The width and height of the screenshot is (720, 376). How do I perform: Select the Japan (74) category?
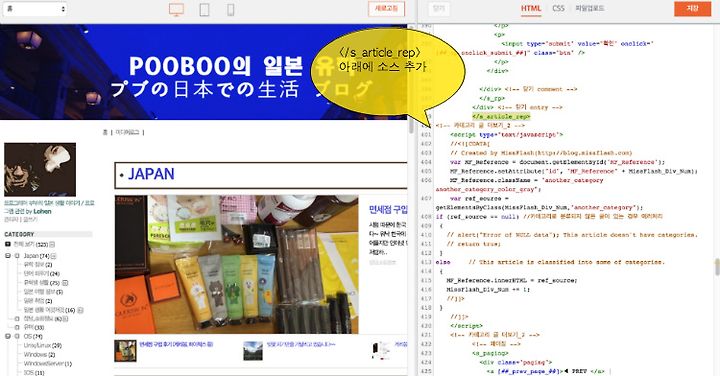(36, 256)
